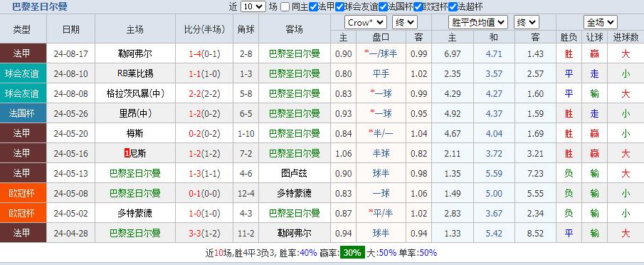
Task: Open the 1-3(1-1) match score
Action: [x=204, y=173]
